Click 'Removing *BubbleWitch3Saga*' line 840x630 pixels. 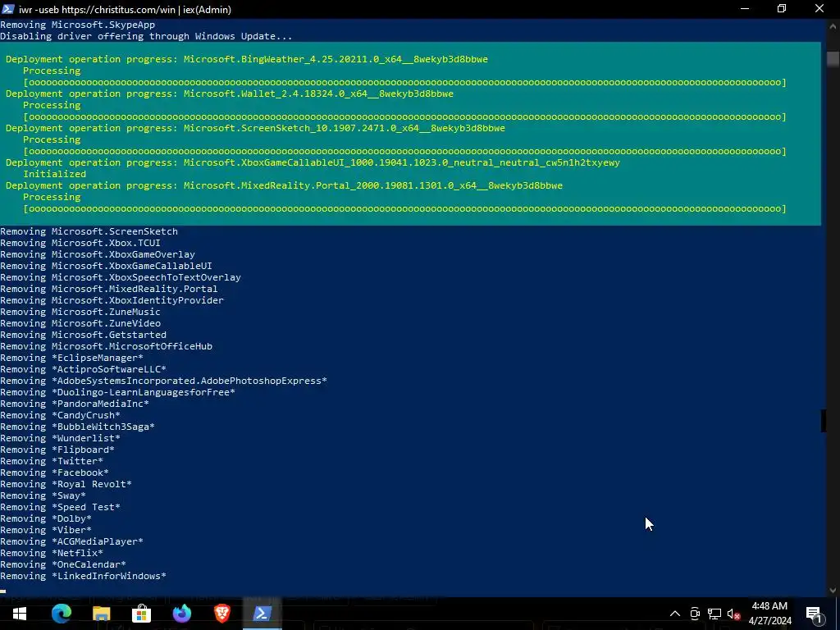[78, 427]
